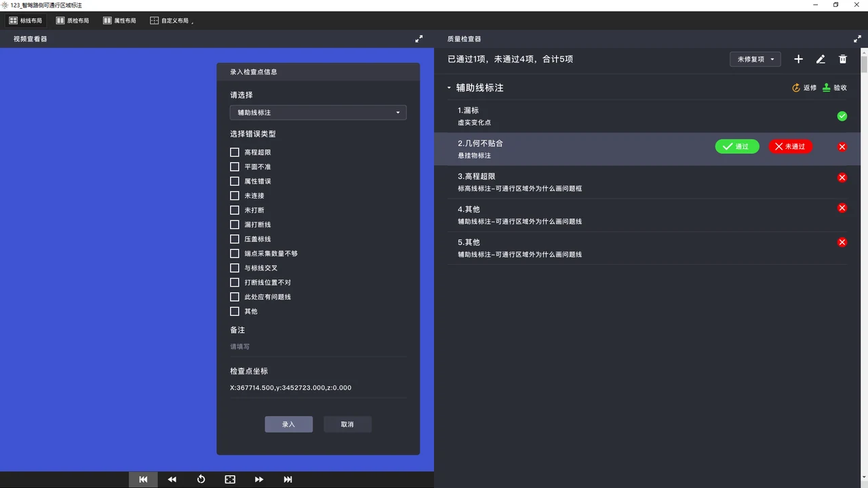Reset playback with the loop icon
This screenshot has height=488, width=868.
click(201, 479)
